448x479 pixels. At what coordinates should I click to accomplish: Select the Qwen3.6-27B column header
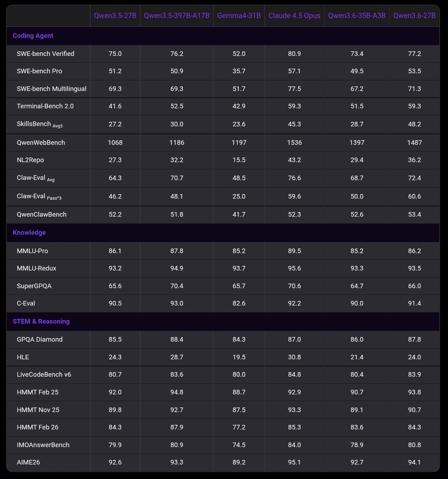pyautogui.click(x=414, y=16)
